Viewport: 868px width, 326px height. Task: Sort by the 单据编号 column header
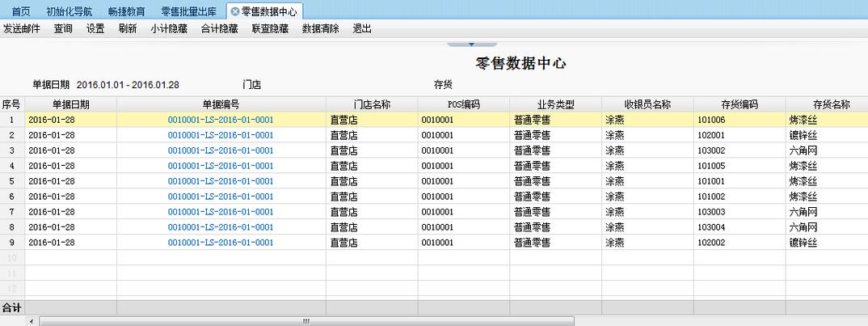pyautogui.click(x=221, y=104)
